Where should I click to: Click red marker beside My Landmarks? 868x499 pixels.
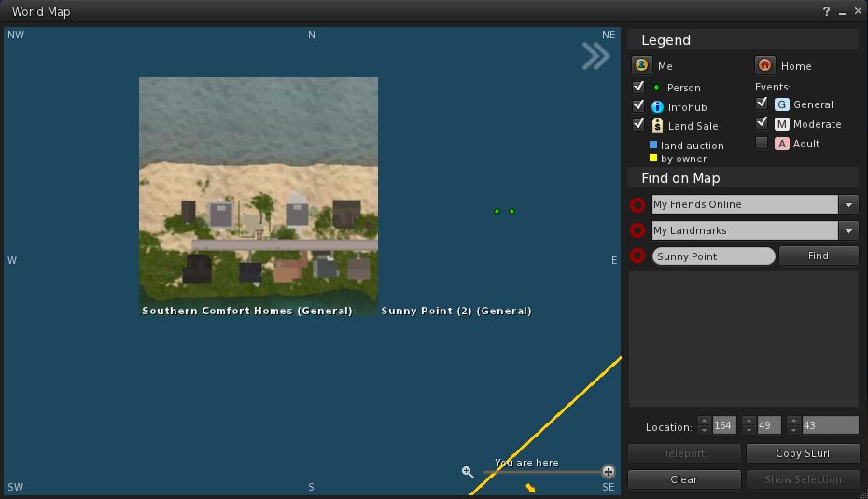point(637,230)
